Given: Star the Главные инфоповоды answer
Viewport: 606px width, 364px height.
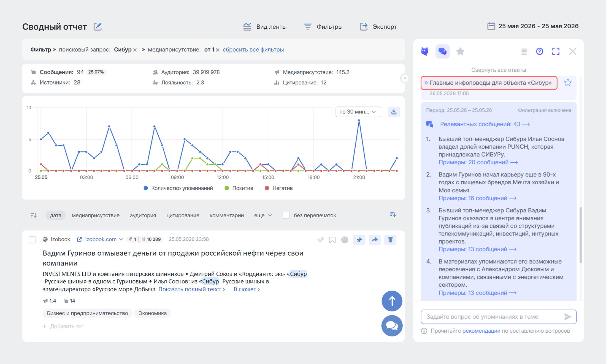Looking at the screenshot, I should (x=568, y=83).
